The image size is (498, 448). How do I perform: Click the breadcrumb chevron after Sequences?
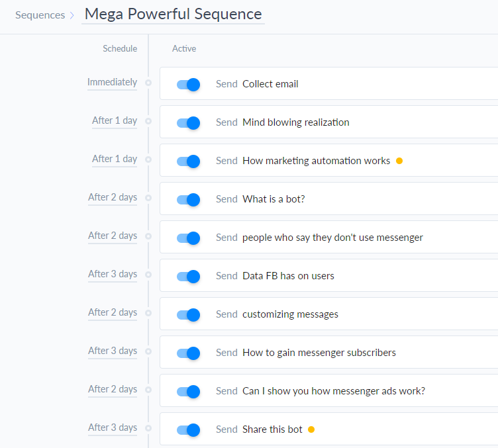72,15
